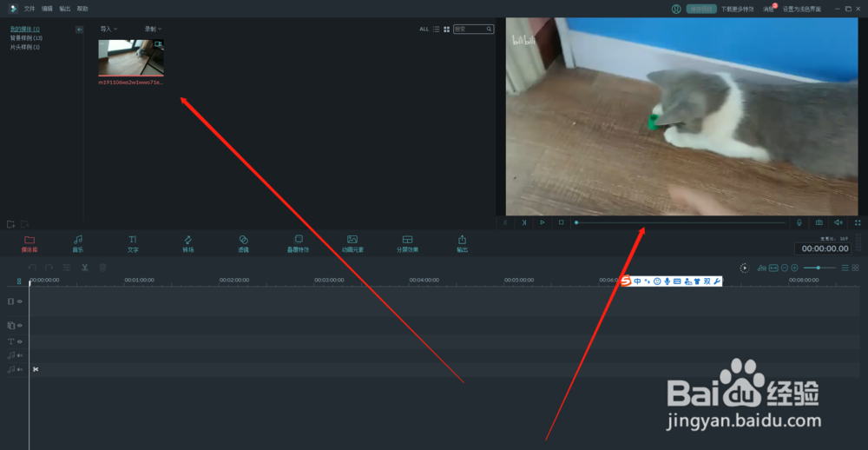Click the preview seek bar

click(681, 222)
